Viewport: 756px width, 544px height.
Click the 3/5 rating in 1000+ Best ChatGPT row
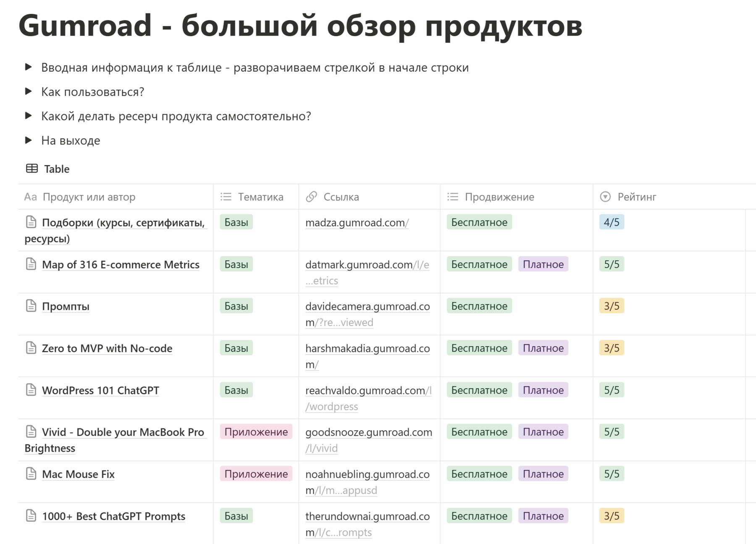612,516
